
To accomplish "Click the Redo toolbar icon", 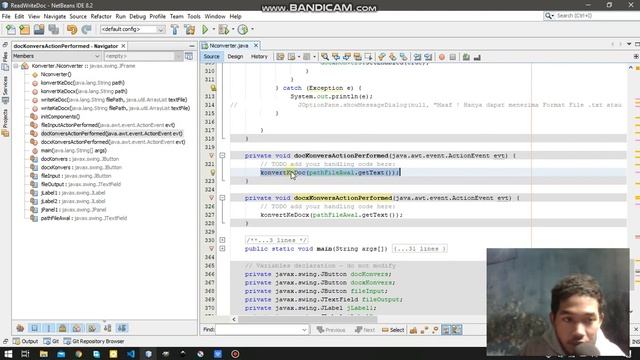I will (86, 29).
